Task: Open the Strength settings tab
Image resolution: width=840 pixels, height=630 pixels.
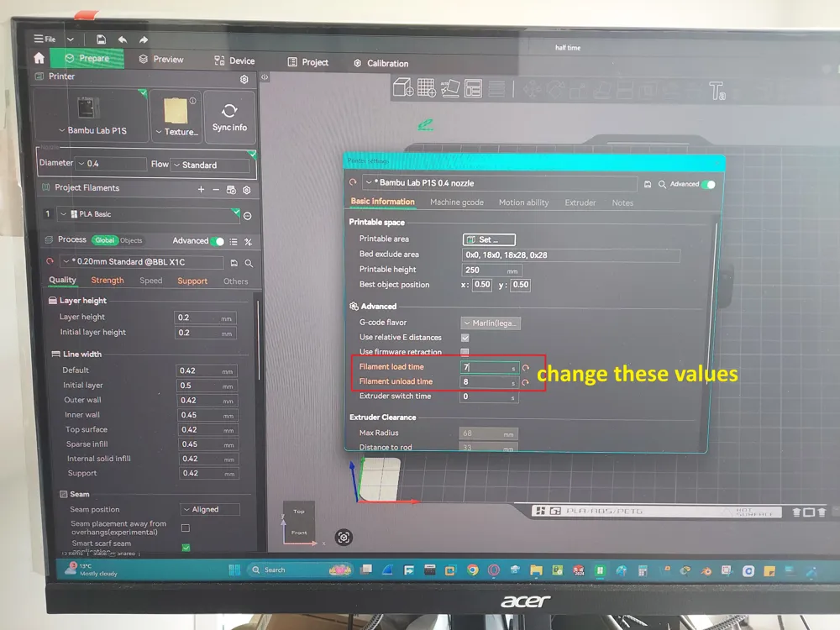Action: [108, 281]
